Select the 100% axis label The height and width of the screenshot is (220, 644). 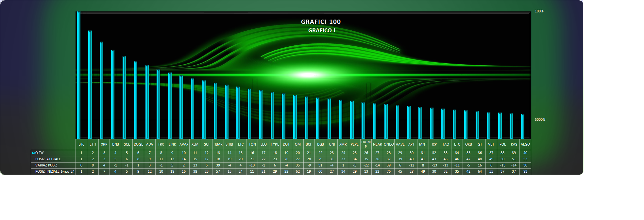[539, 11]
